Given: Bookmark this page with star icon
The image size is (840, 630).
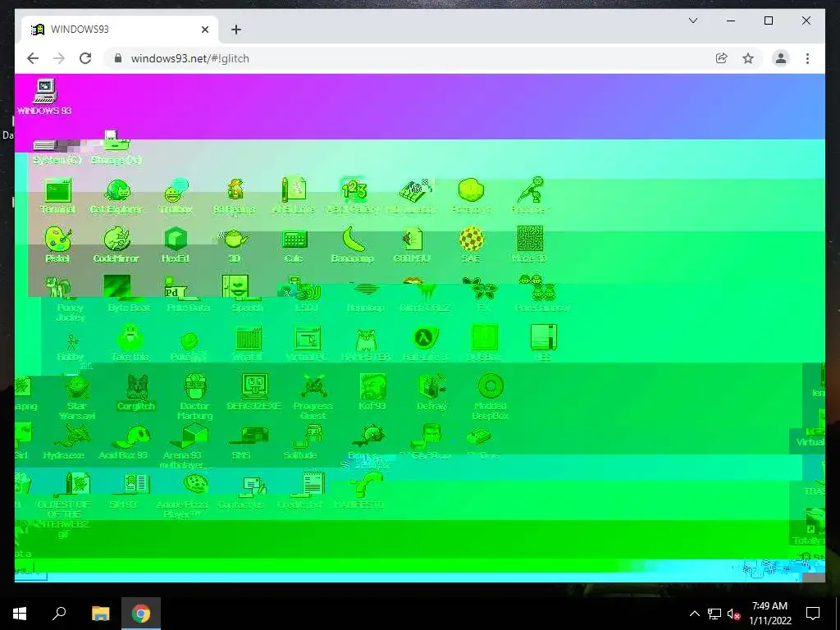Looking at the screenshot, I should [748, 58].
